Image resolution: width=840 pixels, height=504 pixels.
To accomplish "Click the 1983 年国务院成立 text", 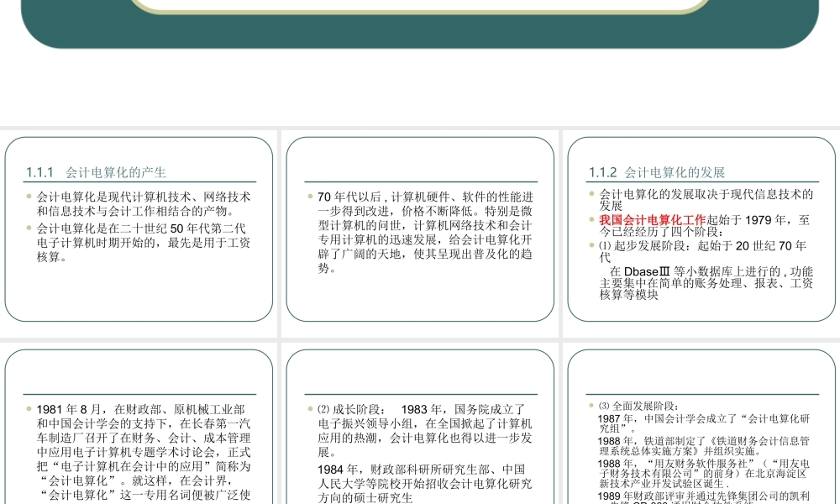I will [466, 407].
